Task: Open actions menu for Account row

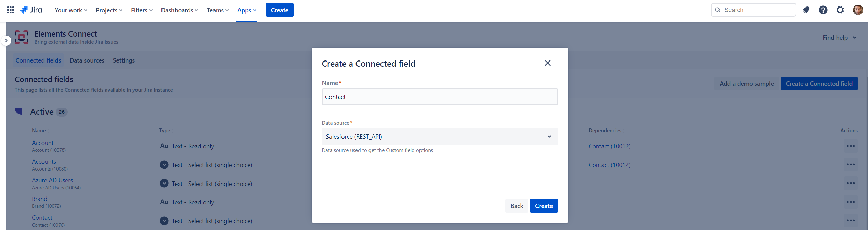Action: coord(851,146)
